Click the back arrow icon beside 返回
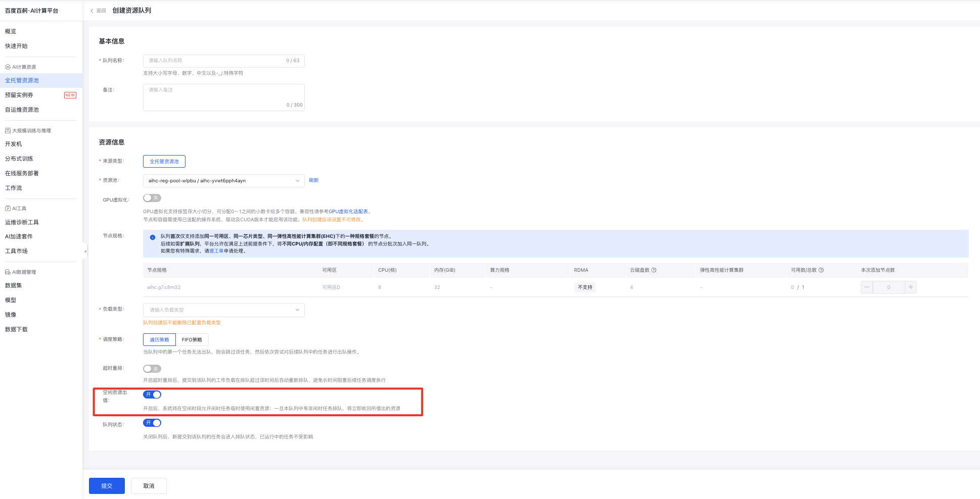 click(x=92, y=11)
